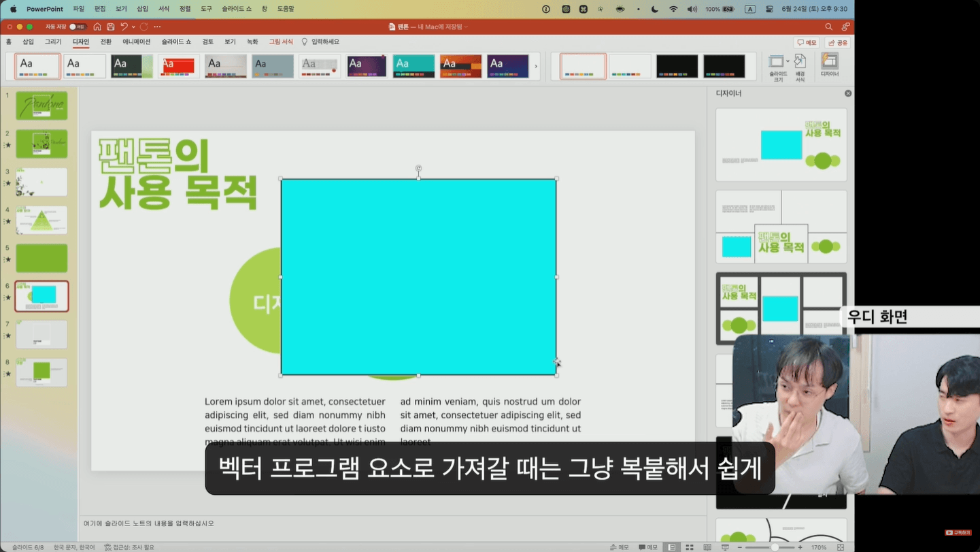The height and width of the screenshot is (552, 980).
Task: Click the slide notes text field
Action: click(393, 523)
